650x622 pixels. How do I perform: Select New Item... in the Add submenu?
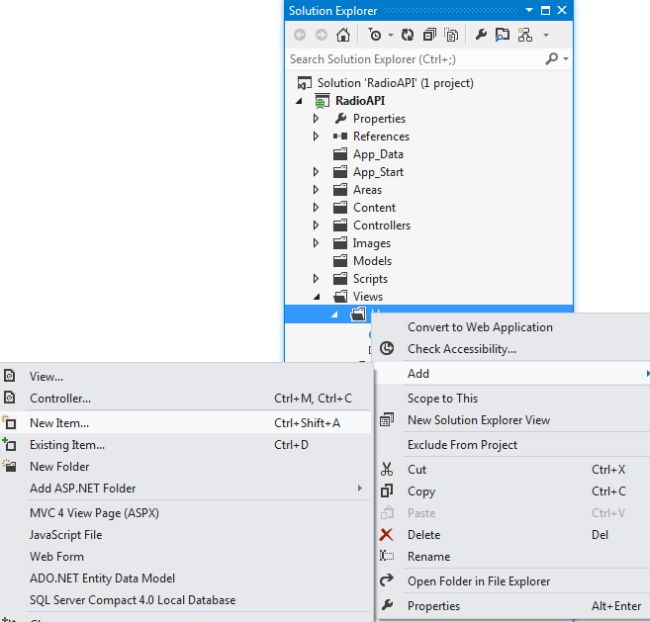[186, 423]
